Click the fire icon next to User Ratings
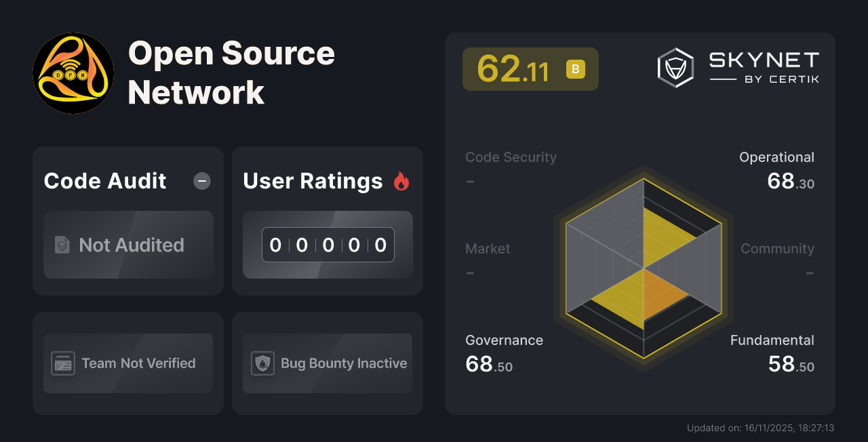Viewport: 868px width, 442px height. point(401,180)
